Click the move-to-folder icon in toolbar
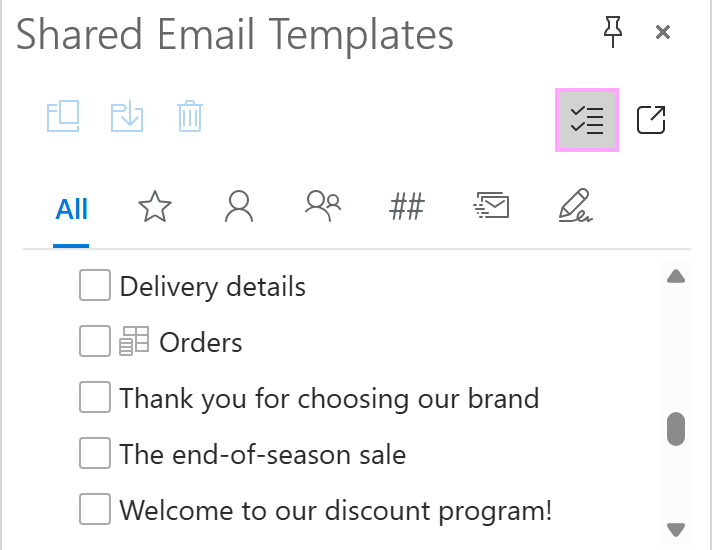This screenshot has height=550, width=712. click(x=63, y=117)
